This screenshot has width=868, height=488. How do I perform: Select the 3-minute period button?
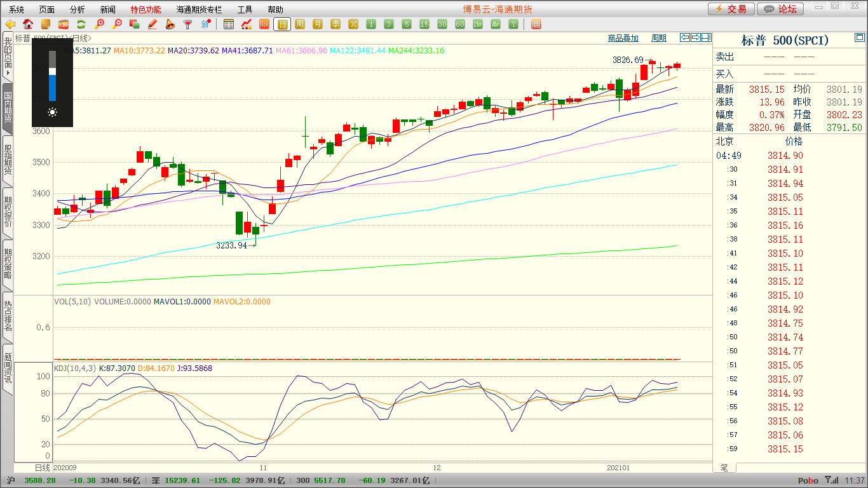click(x=389, y=25)
